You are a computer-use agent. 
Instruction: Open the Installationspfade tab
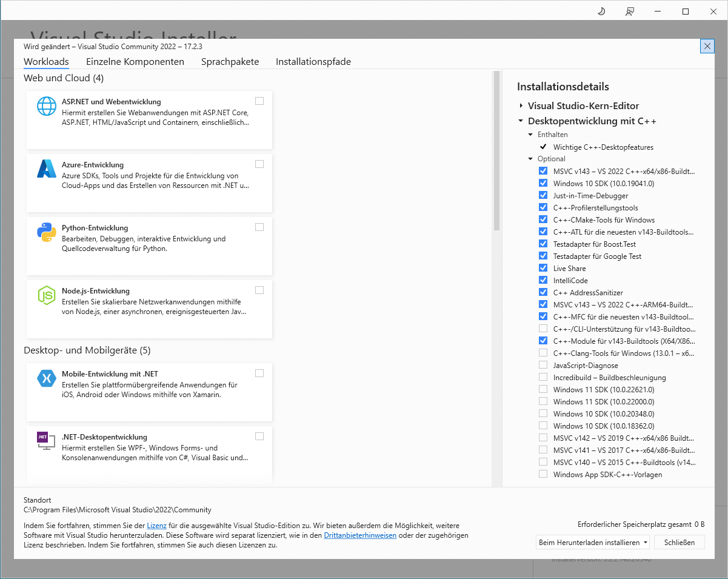[x=313, y=62]
